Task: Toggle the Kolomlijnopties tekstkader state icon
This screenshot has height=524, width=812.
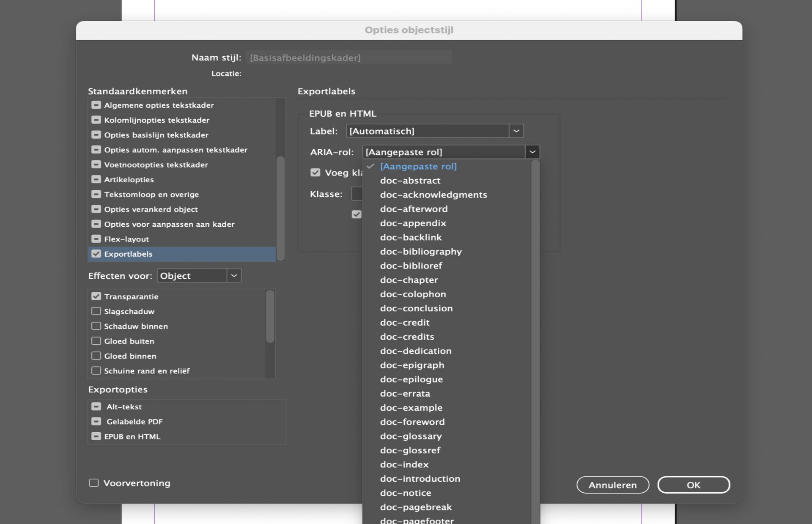Action: pos(96,120)
